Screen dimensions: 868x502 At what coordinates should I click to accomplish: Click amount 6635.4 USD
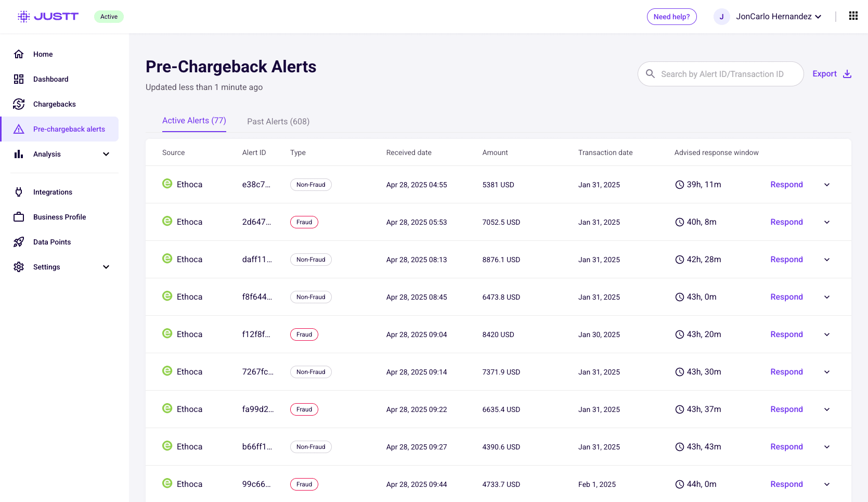point(501,409)
